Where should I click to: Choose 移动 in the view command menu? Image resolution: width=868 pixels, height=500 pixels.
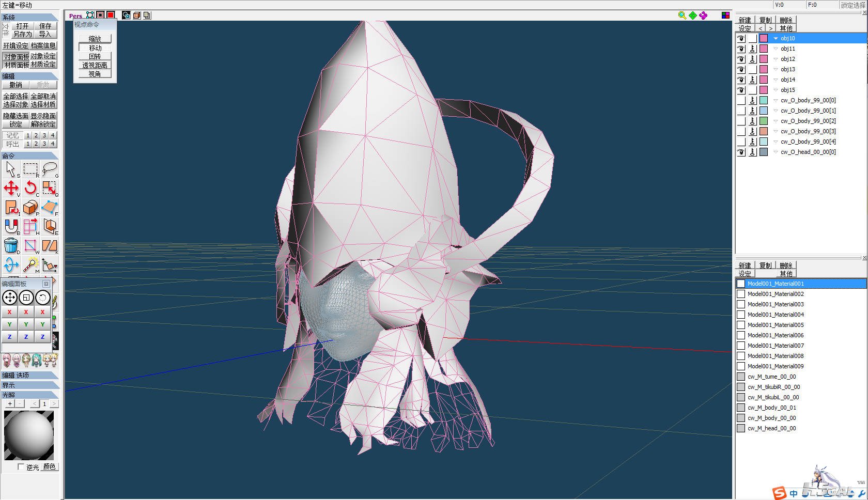pos(95,48)
